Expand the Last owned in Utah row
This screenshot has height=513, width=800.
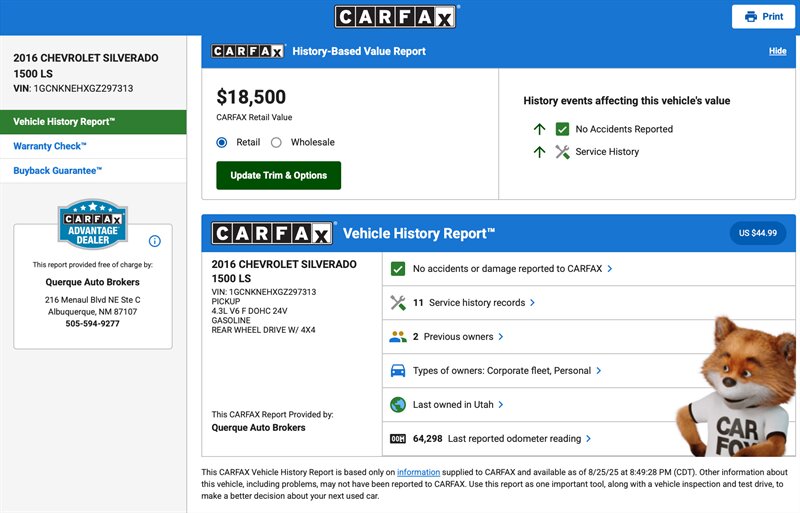[x=457, y=405]
